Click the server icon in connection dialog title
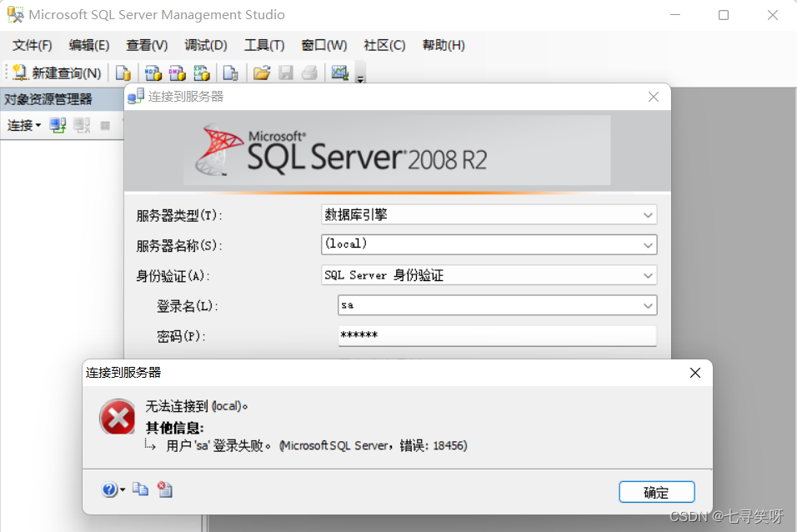 point(136,96)
